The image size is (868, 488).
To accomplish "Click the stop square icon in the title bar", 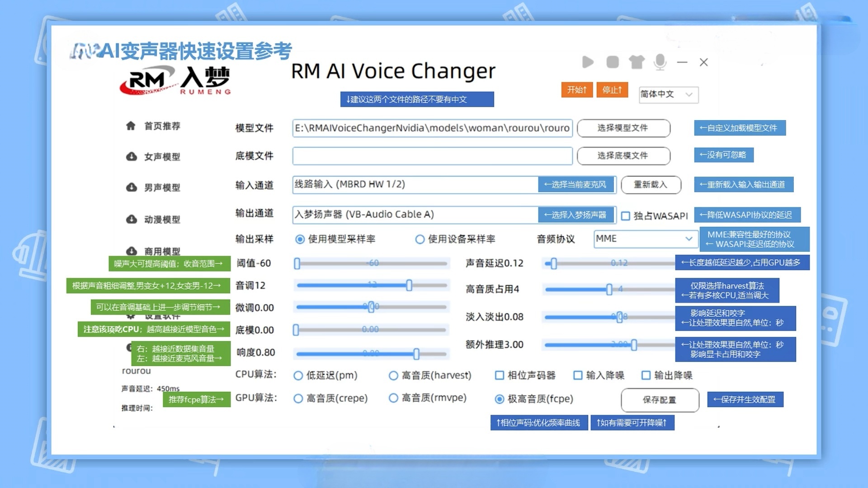I will pyautogui.click(x=613, y=62).
